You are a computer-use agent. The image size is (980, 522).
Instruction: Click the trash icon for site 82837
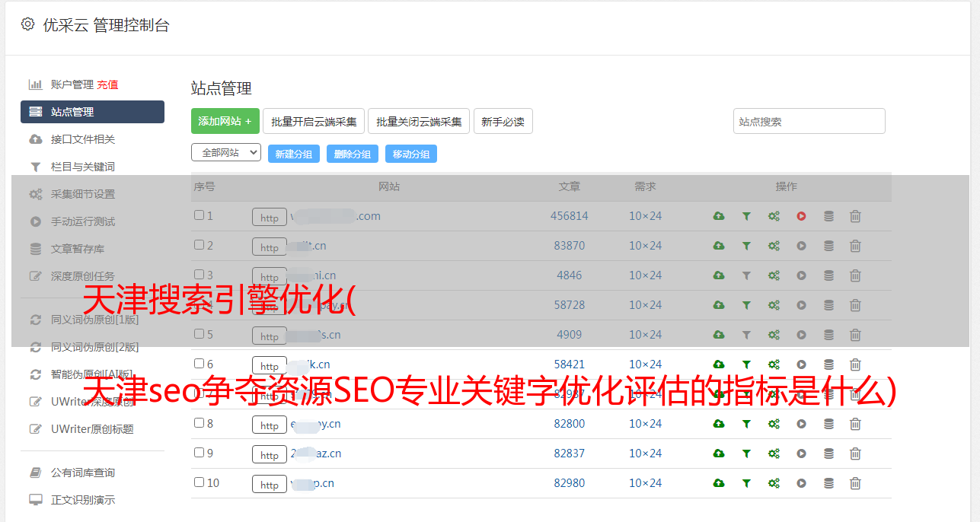point(855,454)
